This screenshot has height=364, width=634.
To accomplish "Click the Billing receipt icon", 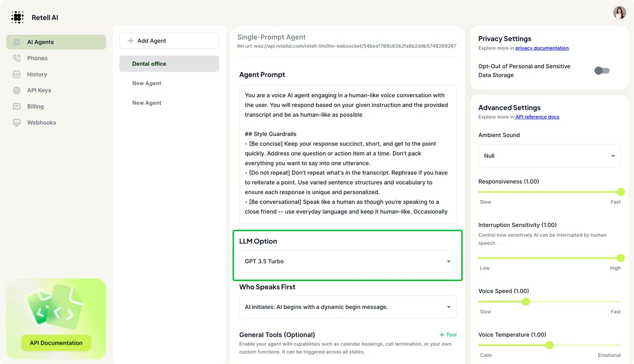I will [17, 106].
